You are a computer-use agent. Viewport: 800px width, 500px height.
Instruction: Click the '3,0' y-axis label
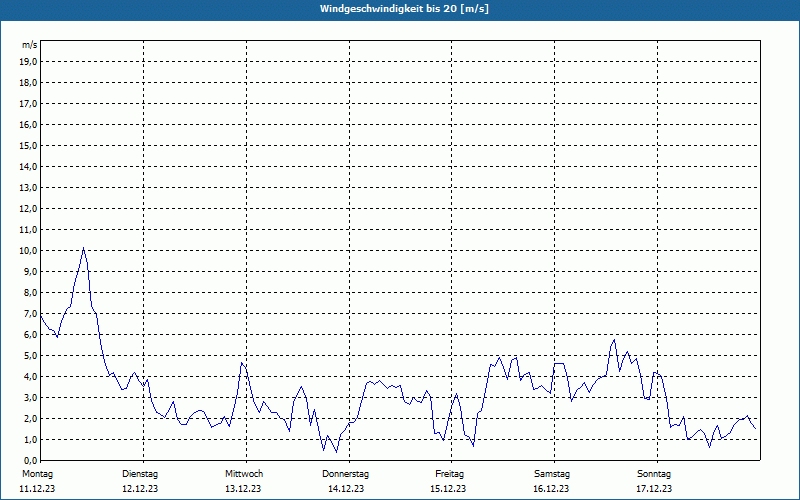31,397
